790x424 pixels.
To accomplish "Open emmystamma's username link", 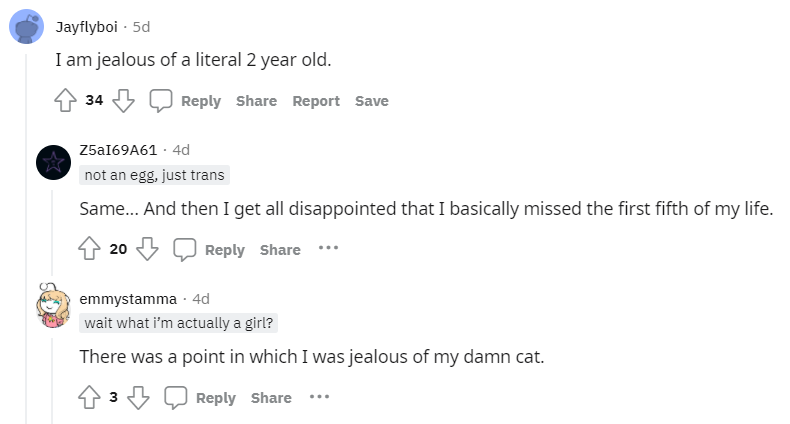I will click(x=128, y=299).
